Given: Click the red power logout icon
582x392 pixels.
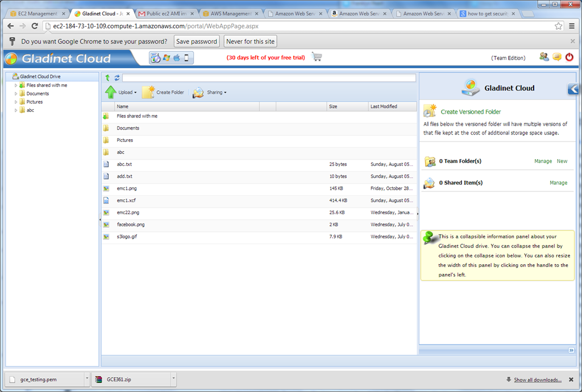Looking at the screenshot, I should 569,57.
